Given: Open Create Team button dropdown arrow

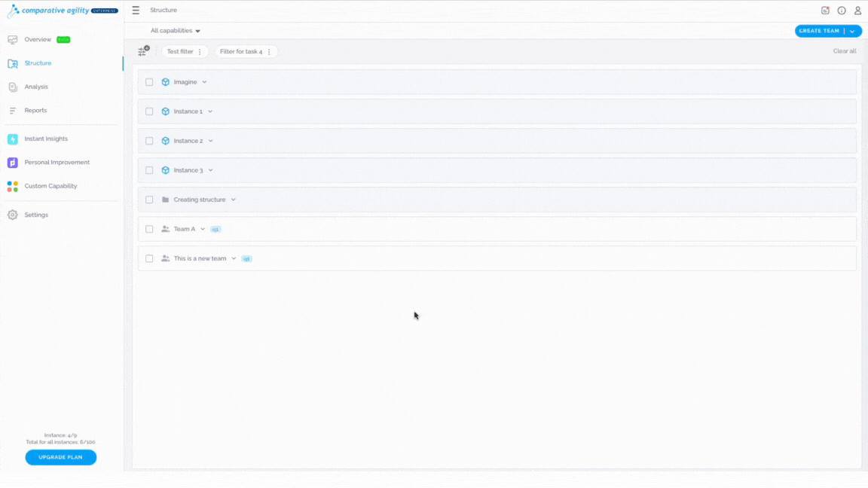Looking at the screenshot, I should 852,31.
